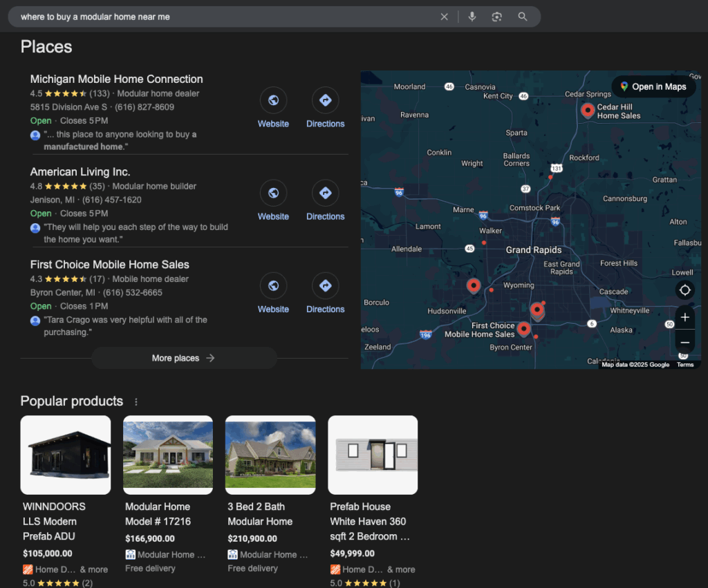Open map Terms link
The image size is (708, 588).
(x=684, y=365)
